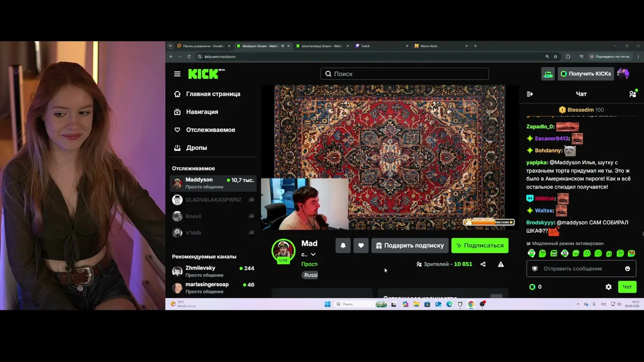Screen dimensions: 644x362
Task: Share the stream via share icon
Action: tap(483, 264)
